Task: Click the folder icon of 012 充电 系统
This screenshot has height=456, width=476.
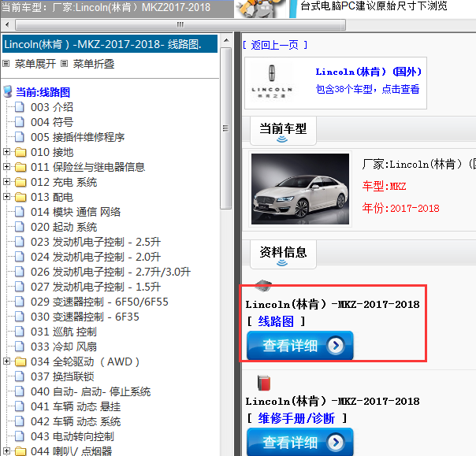Action: click(x=20, y=182)
